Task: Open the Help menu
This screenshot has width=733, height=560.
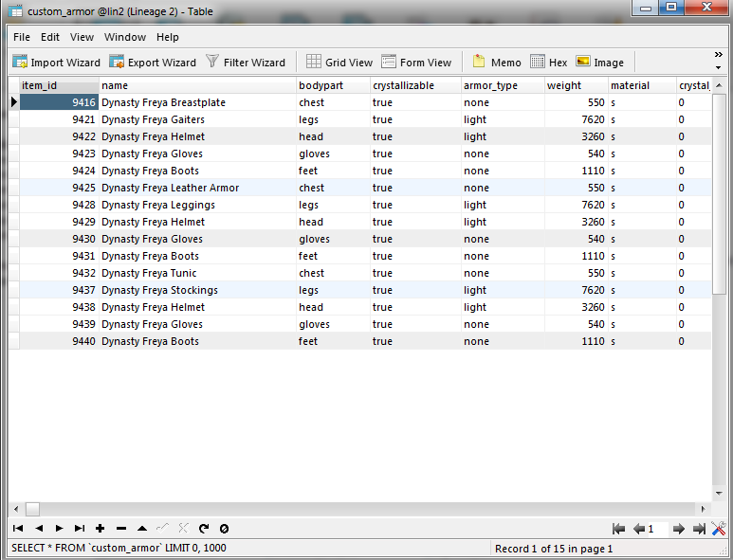Action: coord(167,37)
